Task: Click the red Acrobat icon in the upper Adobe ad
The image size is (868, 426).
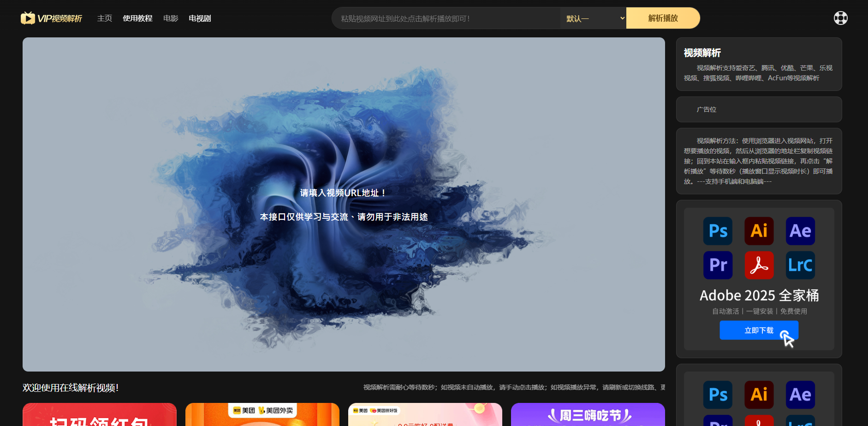Action: [759, 265]
